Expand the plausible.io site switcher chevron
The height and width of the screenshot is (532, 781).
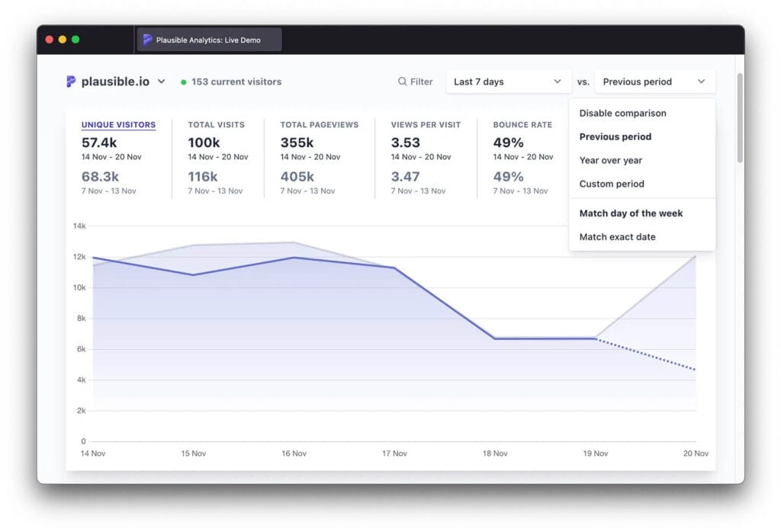(x=161, y=82)
